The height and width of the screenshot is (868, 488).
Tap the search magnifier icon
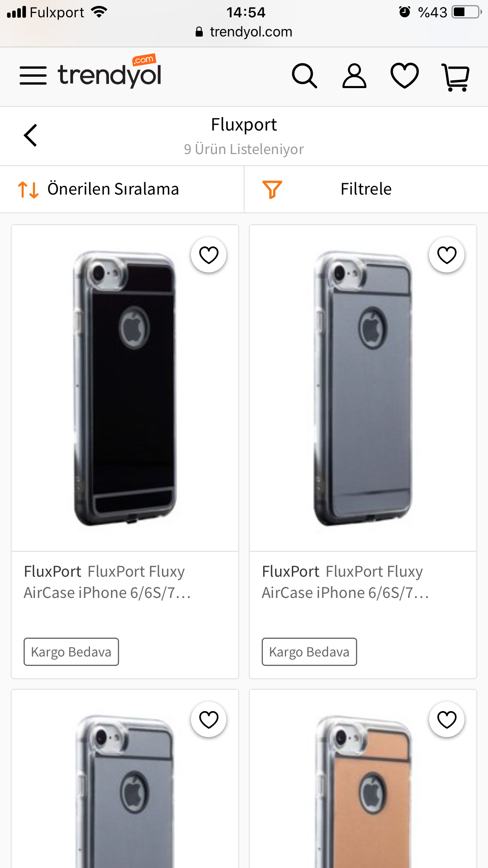click(x=305, y=75)
